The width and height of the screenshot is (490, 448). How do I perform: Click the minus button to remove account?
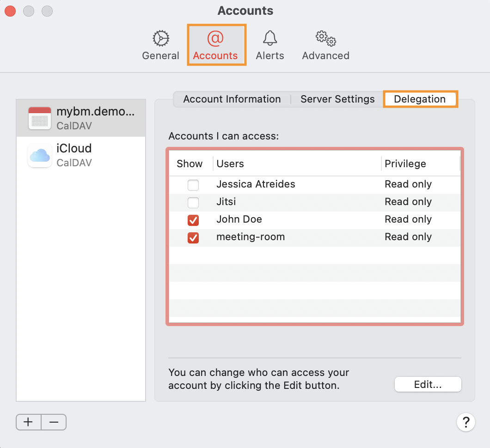tap(54, 422)
